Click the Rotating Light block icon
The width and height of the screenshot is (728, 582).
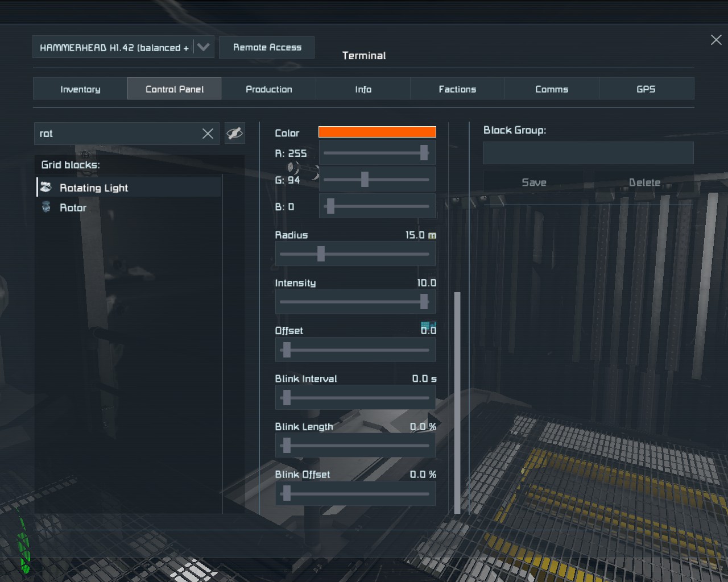coord(46,188)
